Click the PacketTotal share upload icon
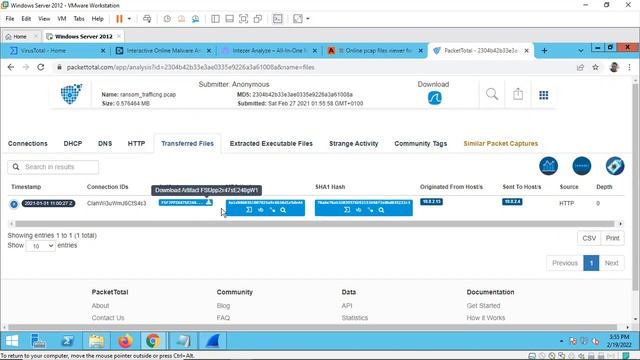 518,94
